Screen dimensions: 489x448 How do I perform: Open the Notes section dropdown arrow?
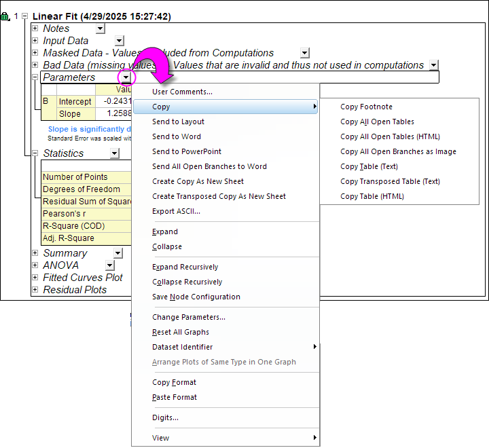click(x=101, y=29)
